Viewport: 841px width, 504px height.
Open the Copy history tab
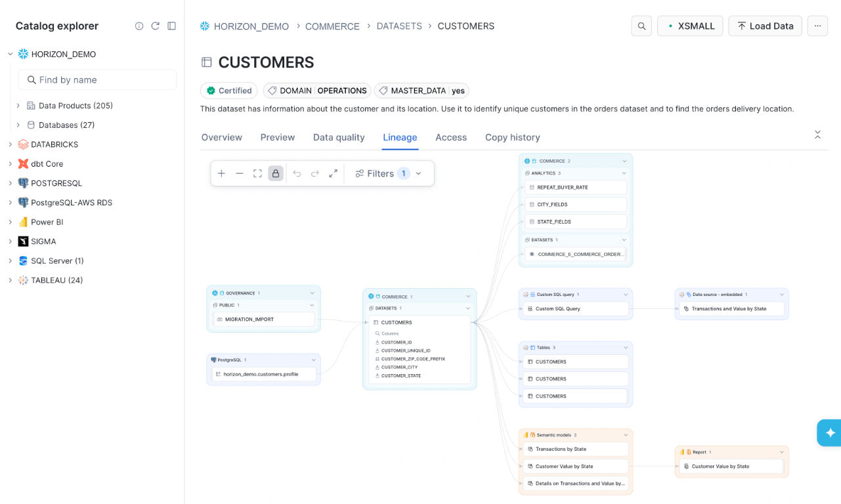tap(513, 137)
